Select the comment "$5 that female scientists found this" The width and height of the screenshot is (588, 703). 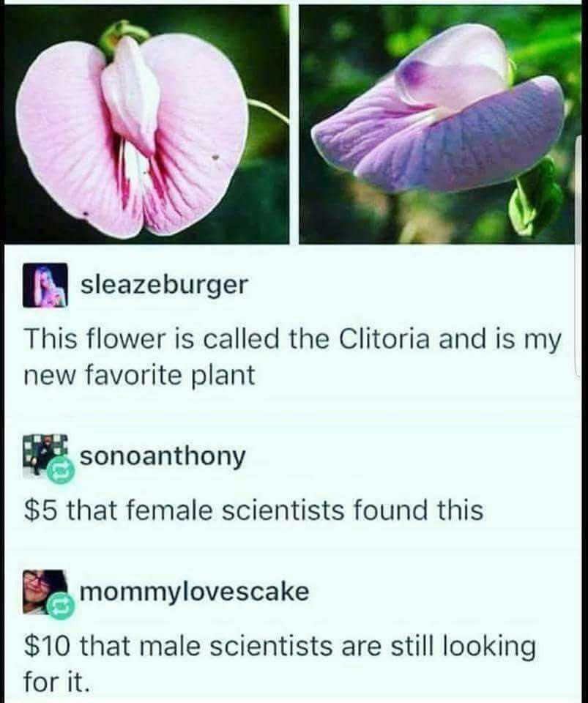click(253, 510)
